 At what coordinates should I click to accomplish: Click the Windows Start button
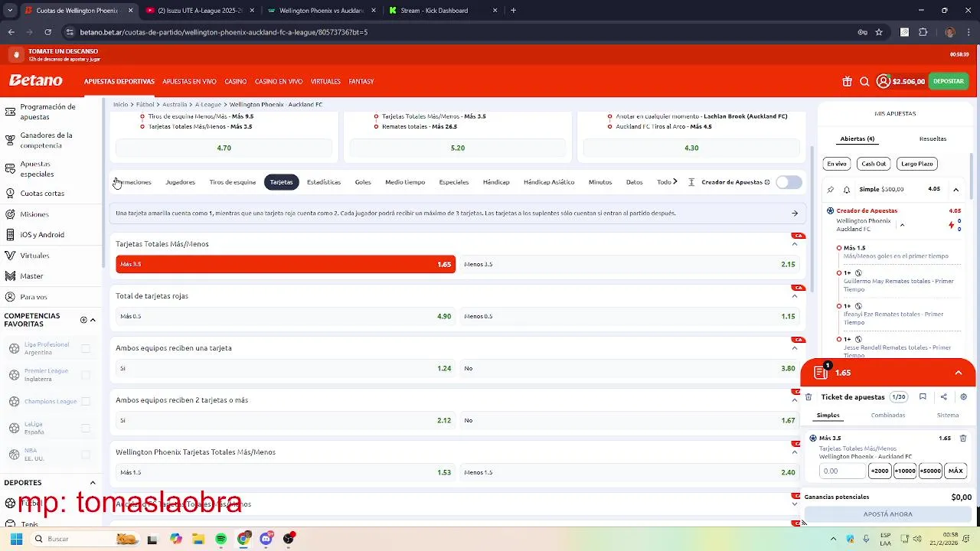[16, 539]
